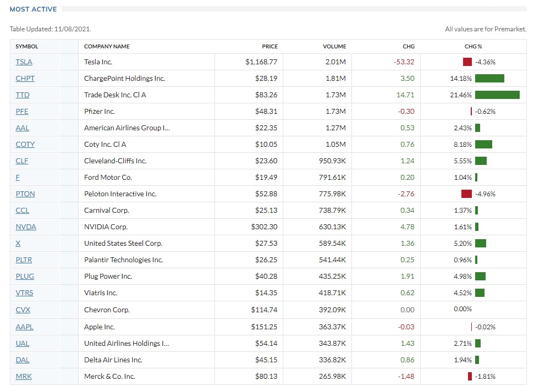534x392 pixels.
Task: Open the COTY symbol link
Action: coord(25,145)
